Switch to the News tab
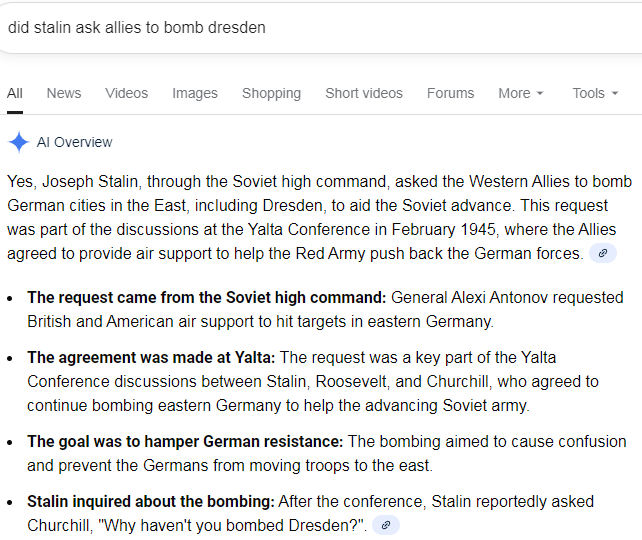Image resolution: width=642 pixels, height=540 pixels. click(64, 93)
